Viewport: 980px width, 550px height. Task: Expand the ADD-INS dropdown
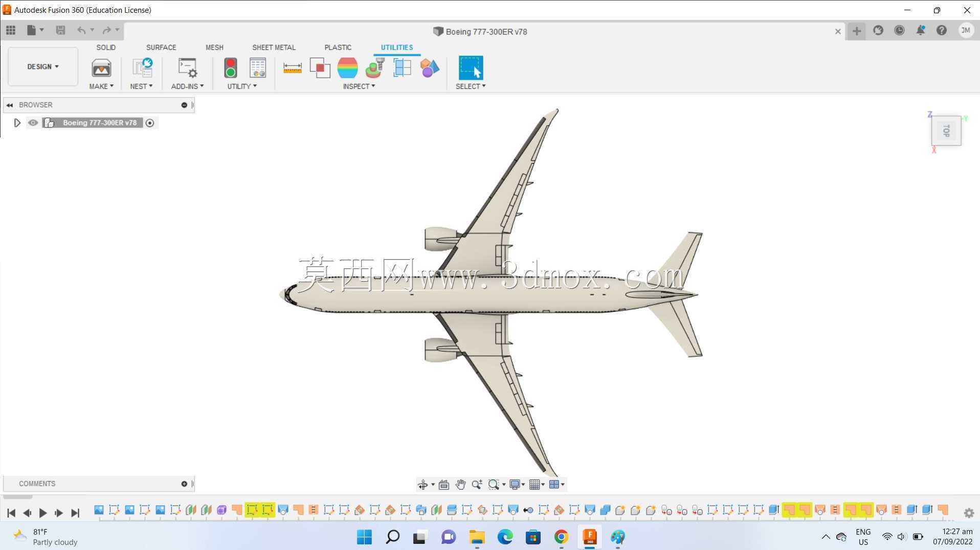(x=187, y=86)
